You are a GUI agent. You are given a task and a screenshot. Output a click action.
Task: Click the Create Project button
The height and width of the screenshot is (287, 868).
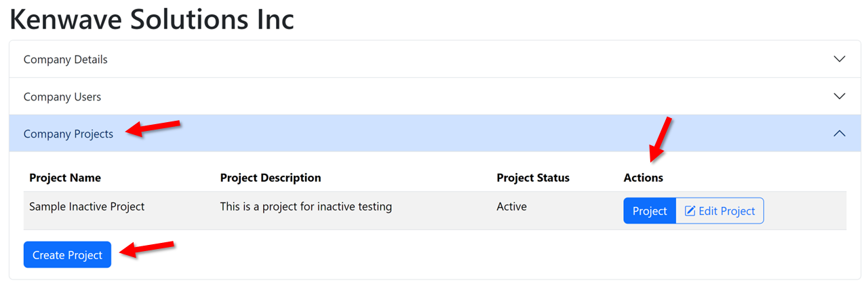(x=67, y=255)
